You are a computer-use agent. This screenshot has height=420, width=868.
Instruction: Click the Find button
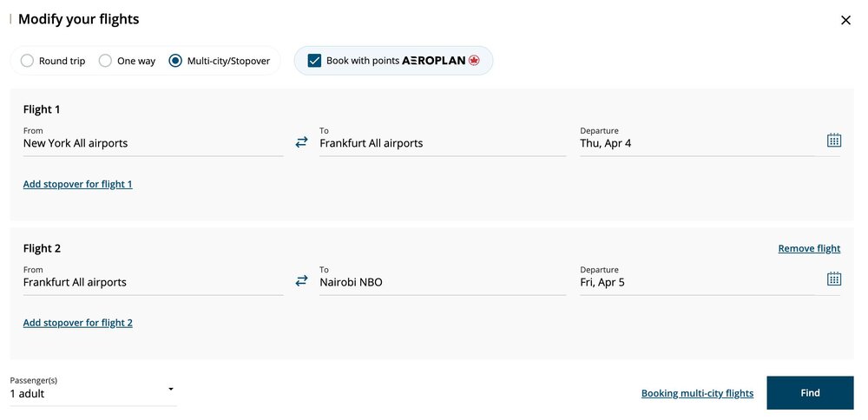click(x=810, y=393)
